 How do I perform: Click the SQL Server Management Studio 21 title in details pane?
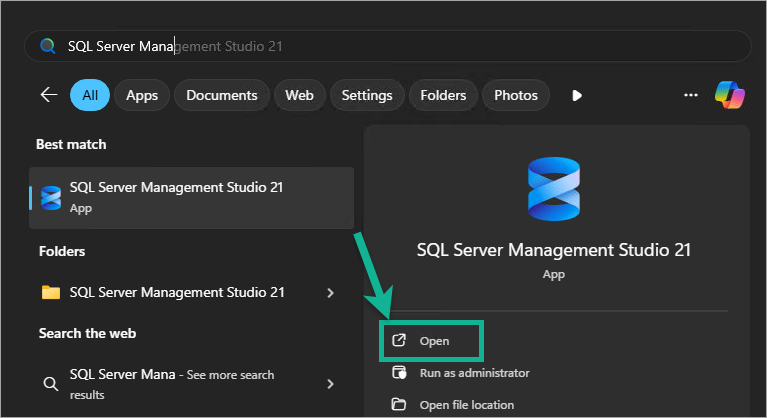[554, 250]
